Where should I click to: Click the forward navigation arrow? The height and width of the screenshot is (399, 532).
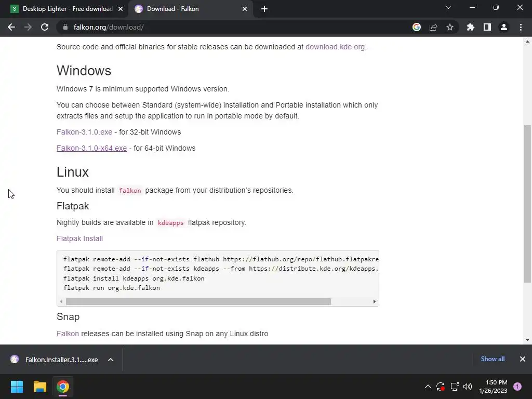[28, 27]
